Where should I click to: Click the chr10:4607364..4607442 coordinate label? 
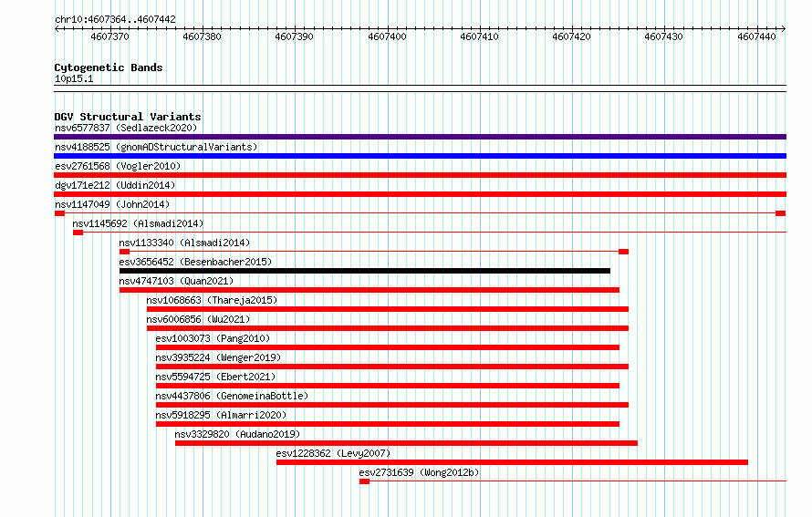pos(115,19)
